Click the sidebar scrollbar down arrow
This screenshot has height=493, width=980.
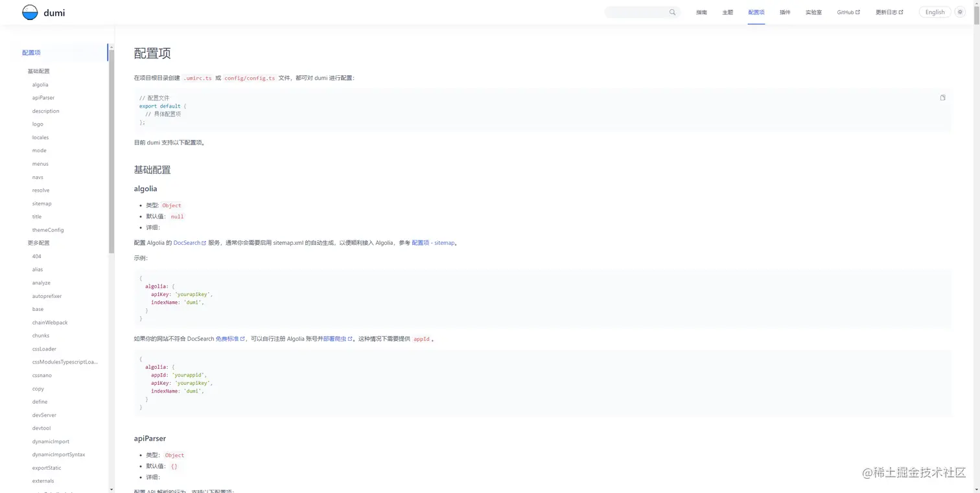111,489
